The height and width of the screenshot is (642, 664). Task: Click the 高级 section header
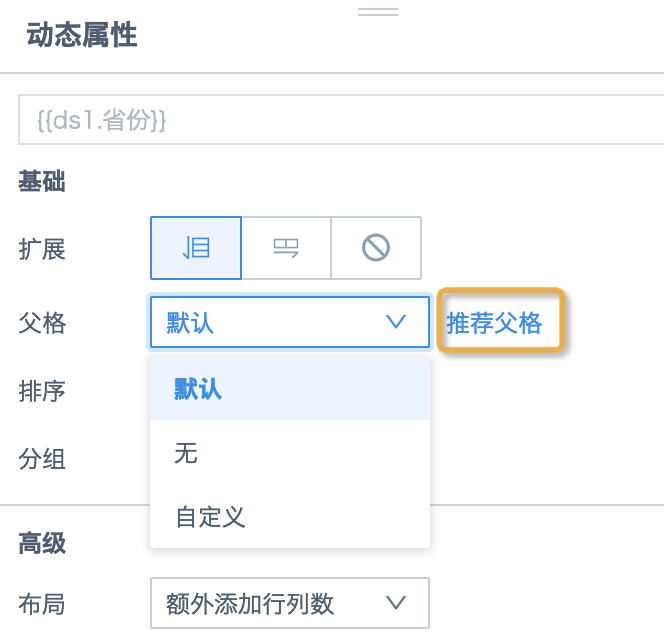pyautogui.click(x=42, y=543)
